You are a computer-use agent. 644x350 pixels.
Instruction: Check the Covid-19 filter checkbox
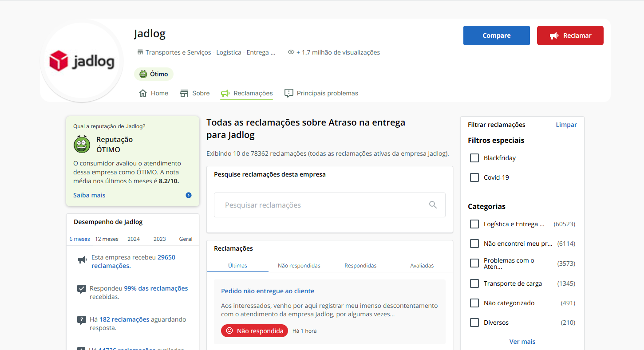(x=474, y=177)
